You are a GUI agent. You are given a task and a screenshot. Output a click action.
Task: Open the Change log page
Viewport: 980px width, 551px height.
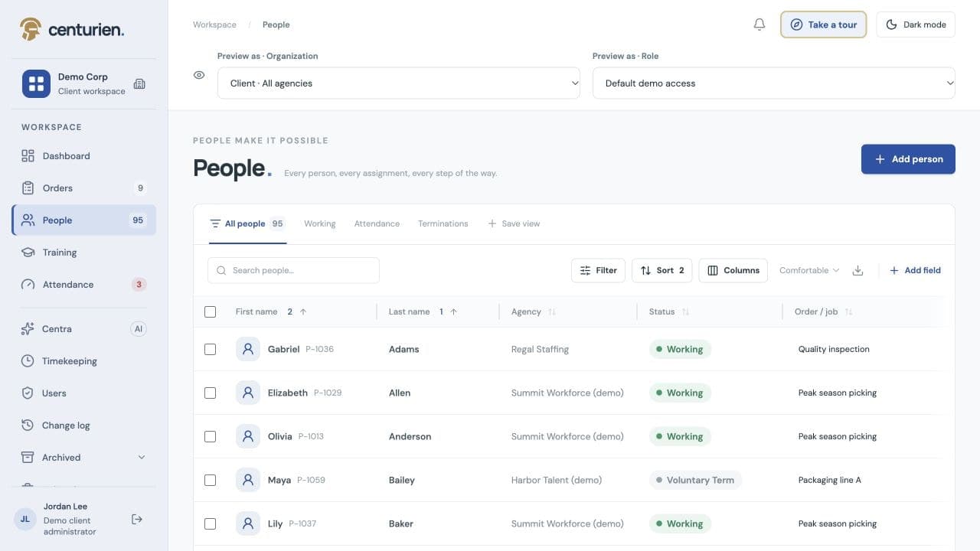pyautogui.click(x=84, y=425)
